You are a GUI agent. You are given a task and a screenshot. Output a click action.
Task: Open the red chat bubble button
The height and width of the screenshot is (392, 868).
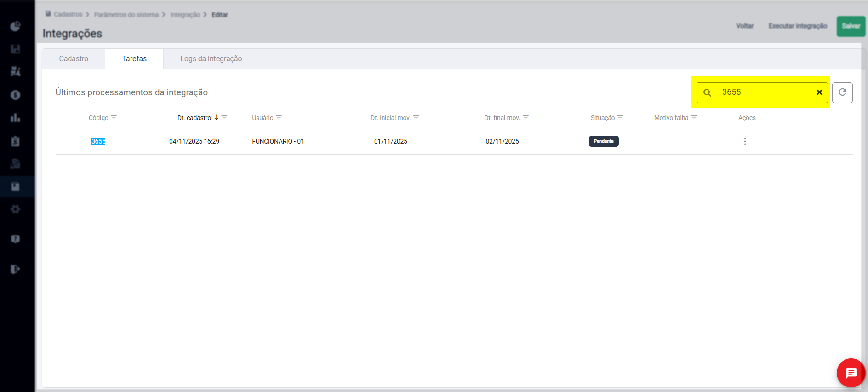[851, 373]
